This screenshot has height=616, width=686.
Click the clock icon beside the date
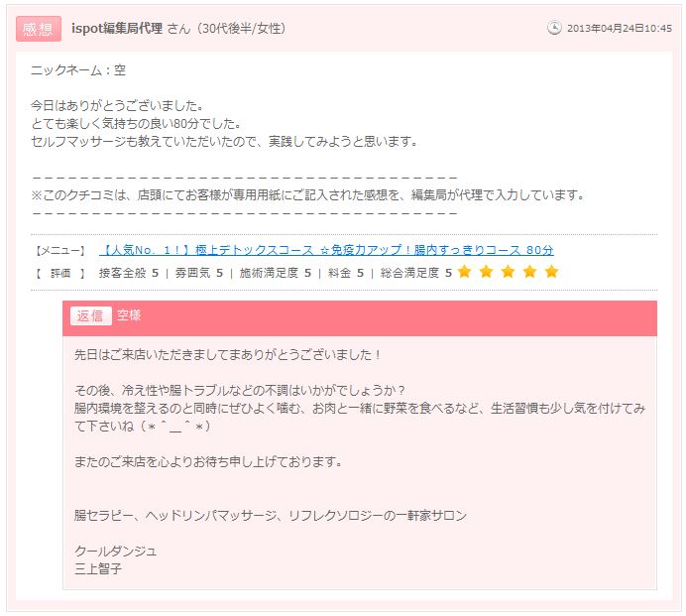point(554,28)
